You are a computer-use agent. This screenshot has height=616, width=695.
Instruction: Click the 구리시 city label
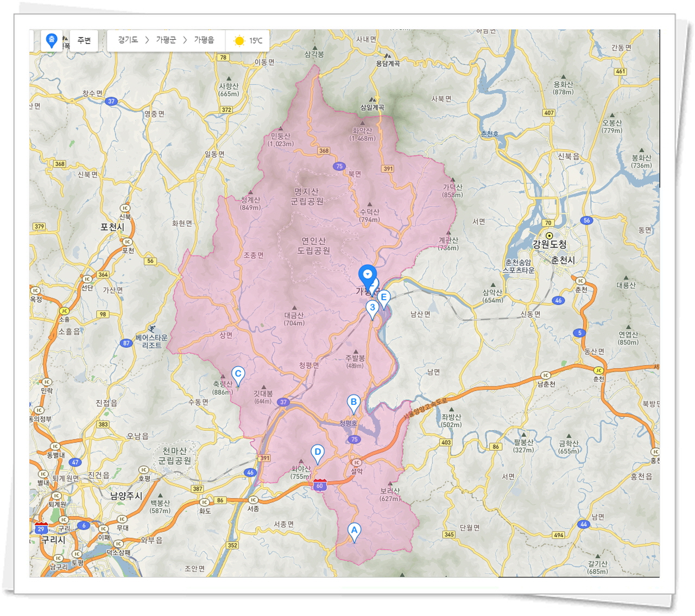53,540
